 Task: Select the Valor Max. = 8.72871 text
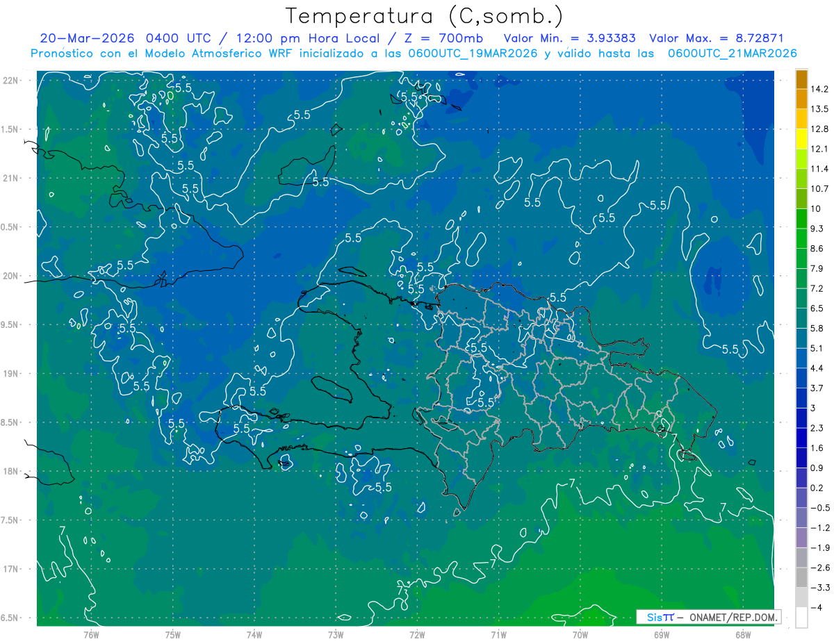(x=717, y=38)
